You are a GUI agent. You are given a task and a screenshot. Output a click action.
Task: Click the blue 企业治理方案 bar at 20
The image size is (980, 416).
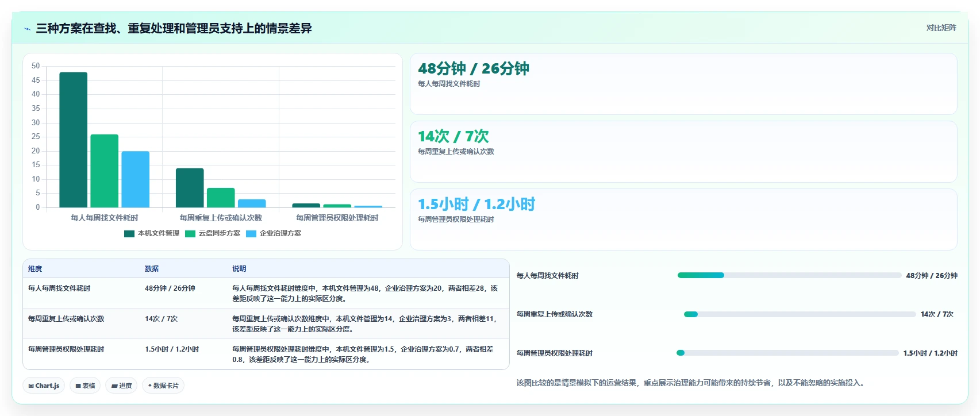pos(136,179)
